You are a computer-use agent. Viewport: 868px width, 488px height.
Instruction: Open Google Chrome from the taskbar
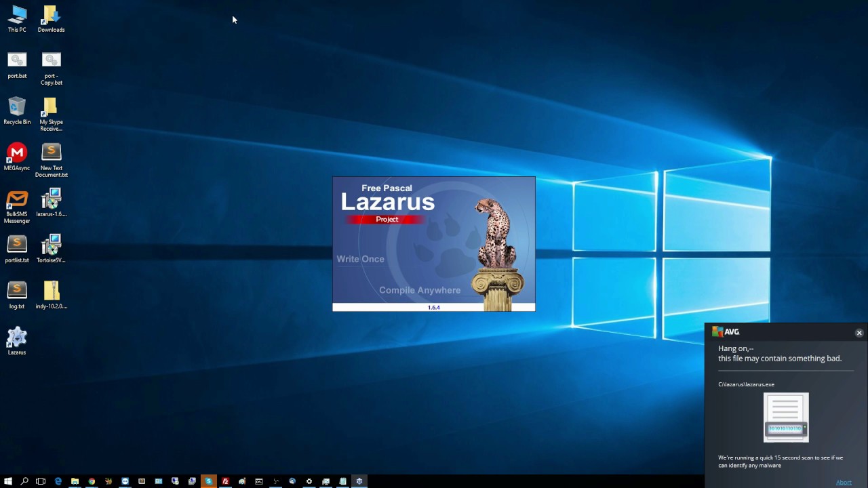(x=92, y=481)
